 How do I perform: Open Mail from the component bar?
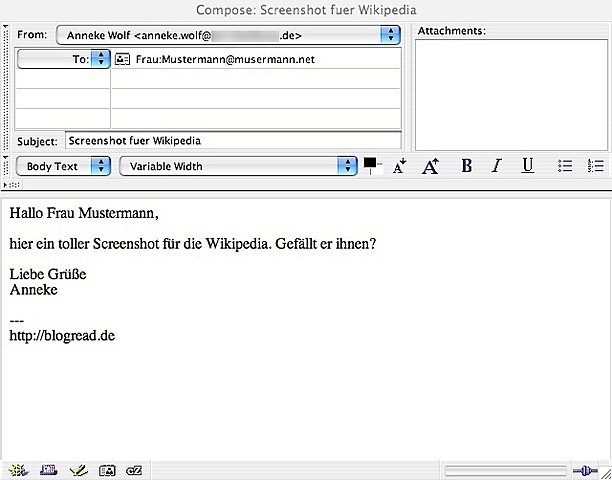48,470
